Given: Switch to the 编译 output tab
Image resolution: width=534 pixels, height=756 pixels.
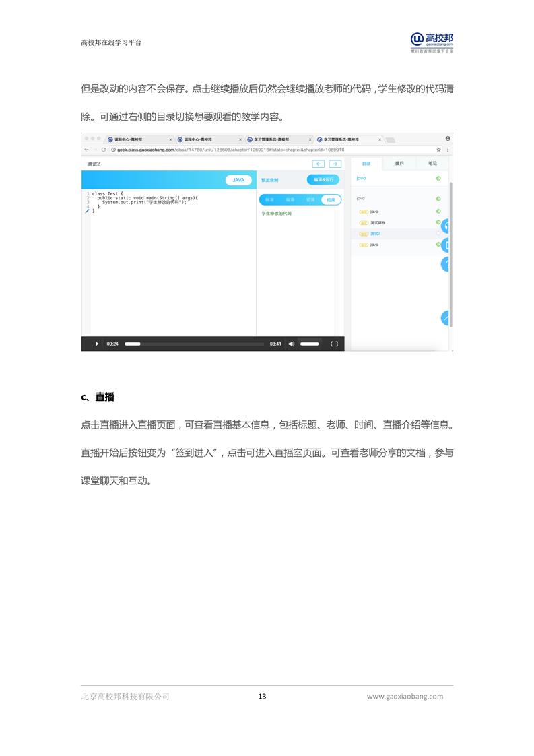Looking at the screenshot, I should pyautogui.click(x=290, y=199).
